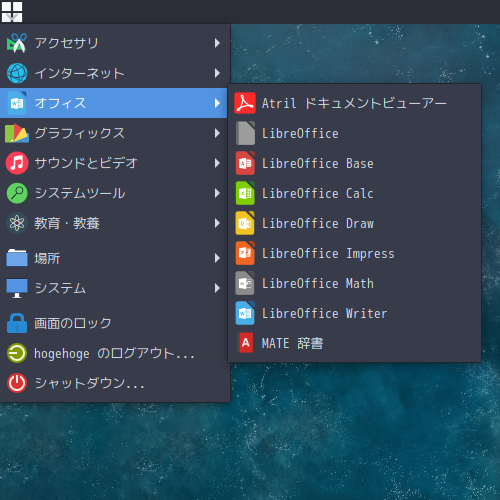Choose 画面のロック to lock the screen
This screenshot has width=500, height=500.
pos(113,323)
